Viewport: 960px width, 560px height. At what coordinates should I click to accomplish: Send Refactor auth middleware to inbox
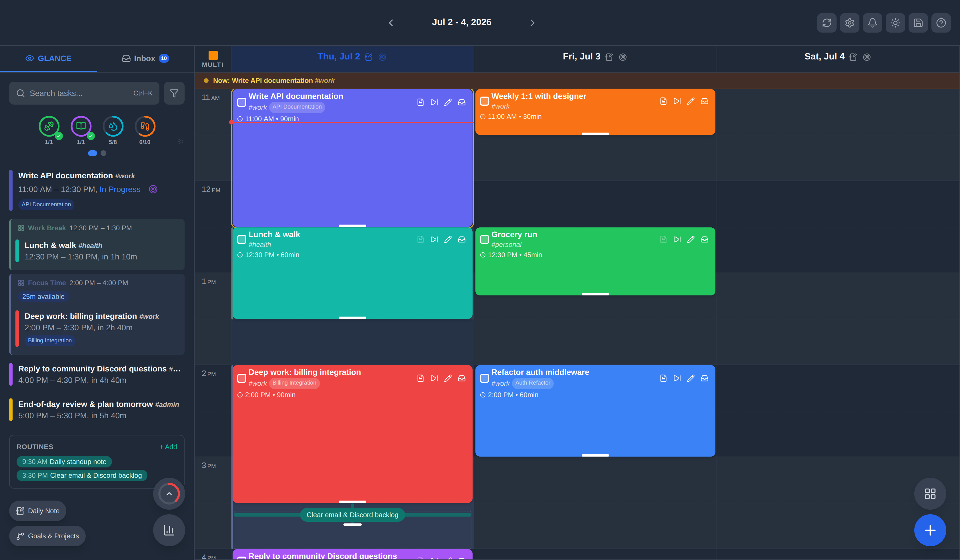pos(704,378)
